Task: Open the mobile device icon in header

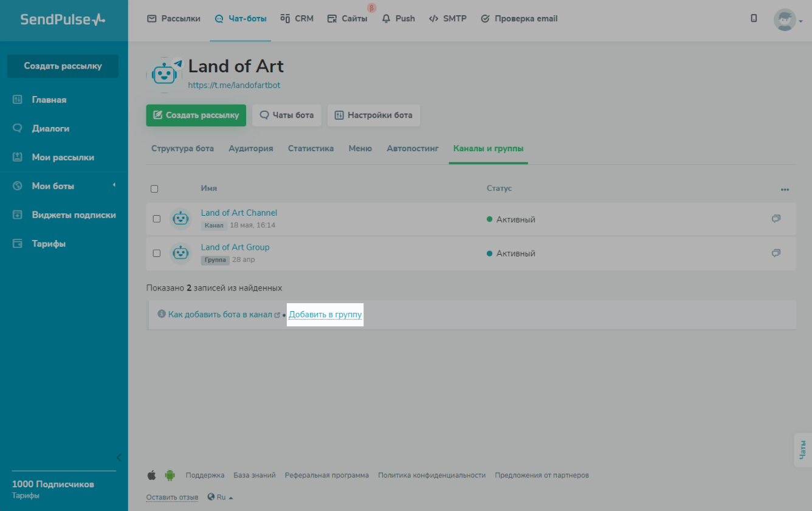Action: coord(754,18)
